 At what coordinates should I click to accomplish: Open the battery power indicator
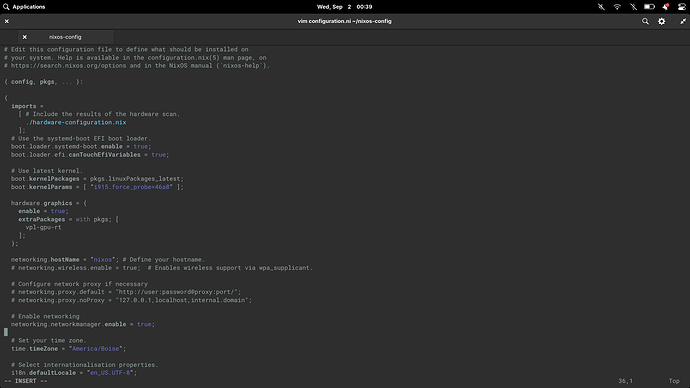(x=649, y=7)
